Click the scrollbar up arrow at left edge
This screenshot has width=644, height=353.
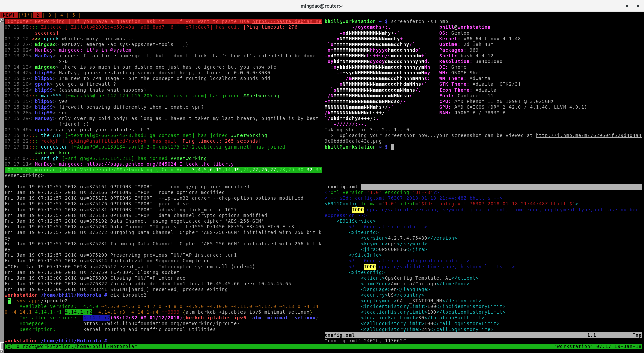point(2,20)
